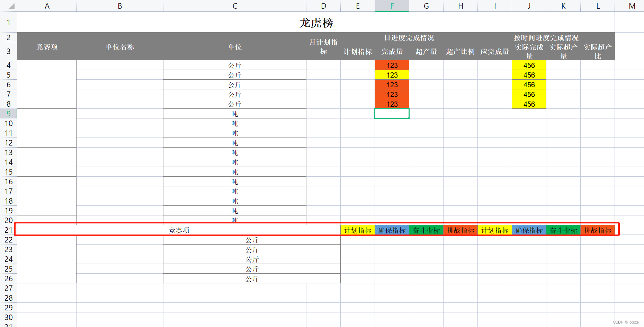The width and height of the screenshot is (644, 327).
Task: Click the orange 挑战指标 cell in row 21
Action: tap(460, 230)
